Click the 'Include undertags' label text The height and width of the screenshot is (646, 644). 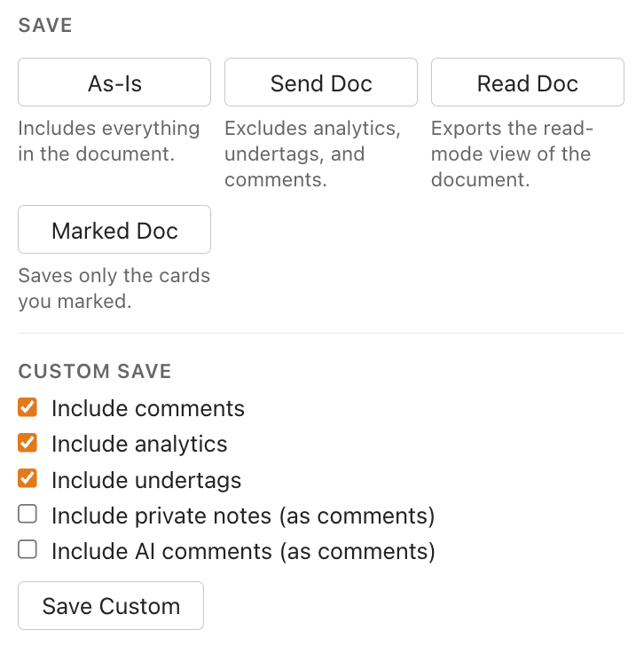[146, 480]
